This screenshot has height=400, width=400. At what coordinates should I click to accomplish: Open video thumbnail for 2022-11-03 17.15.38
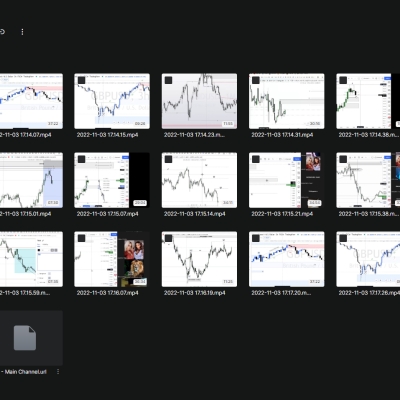tap(368, 180)
